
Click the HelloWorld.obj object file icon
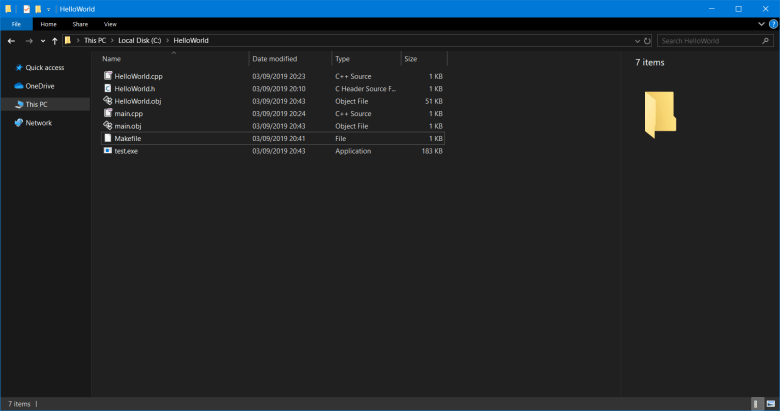pos(107,101)
